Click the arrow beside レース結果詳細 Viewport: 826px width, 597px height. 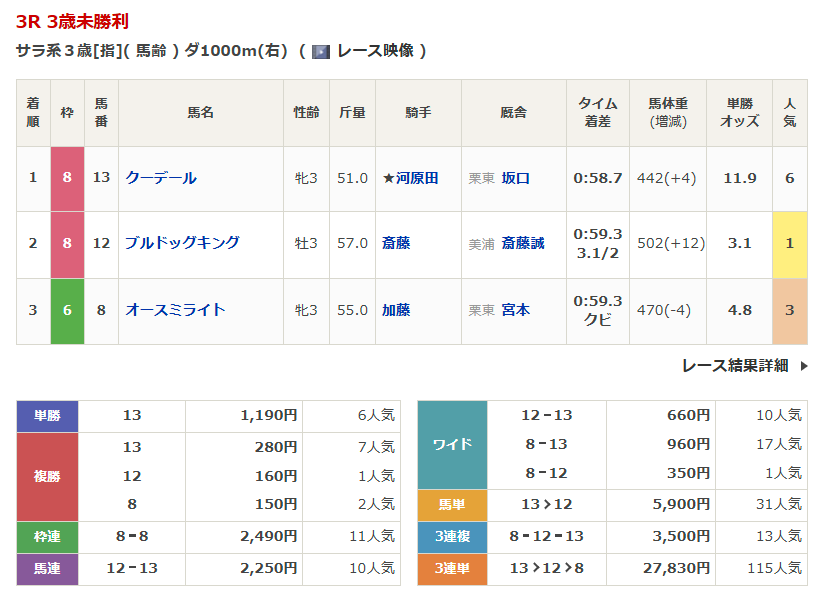click(803, 366)
